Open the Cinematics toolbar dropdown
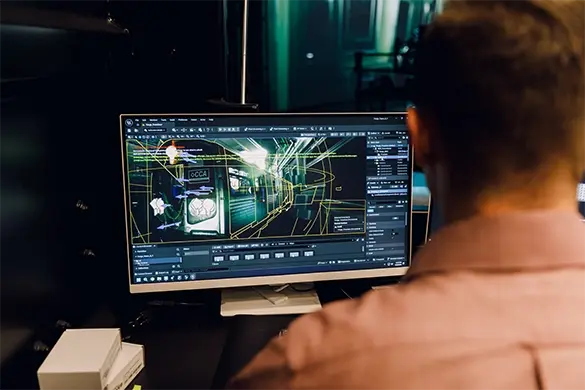585x390 pixels. (x=192, y=130)
